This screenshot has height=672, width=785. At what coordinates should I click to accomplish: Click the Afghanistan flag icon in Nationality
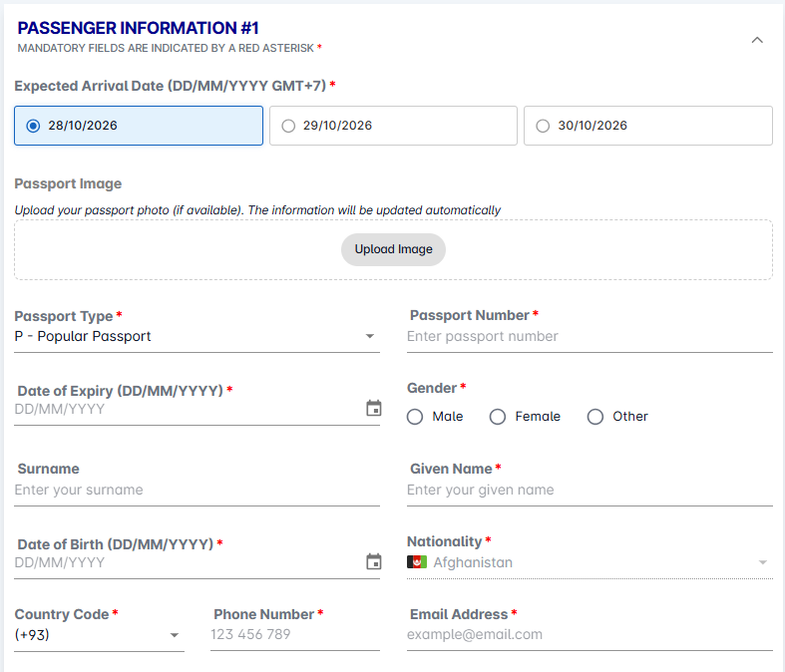[x=417, y=562]
